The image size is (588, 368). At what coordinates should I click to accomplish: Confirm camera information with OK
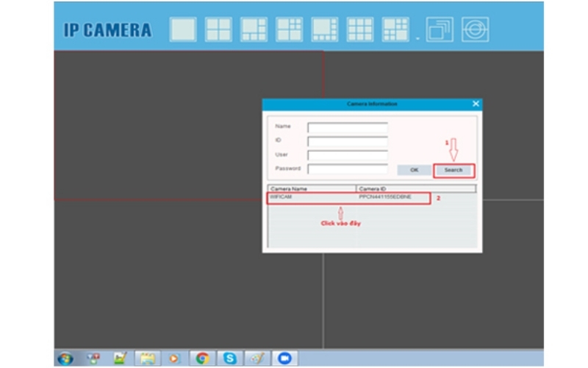click(x=414, y=170)
